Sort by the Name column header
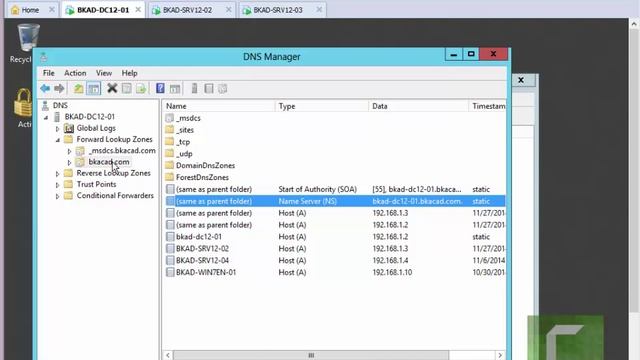 (x=218, y=106)
